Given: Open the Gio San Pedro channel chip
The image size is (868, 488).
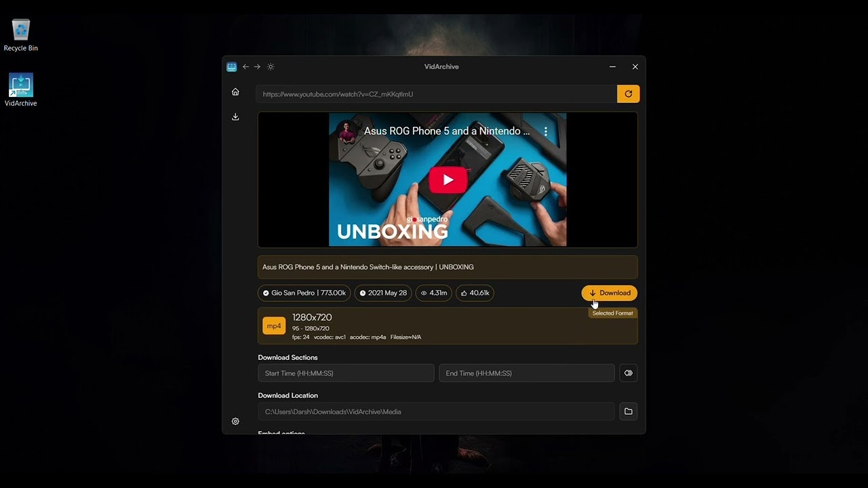Looking at the screenshot, I should tap(304, 293).
